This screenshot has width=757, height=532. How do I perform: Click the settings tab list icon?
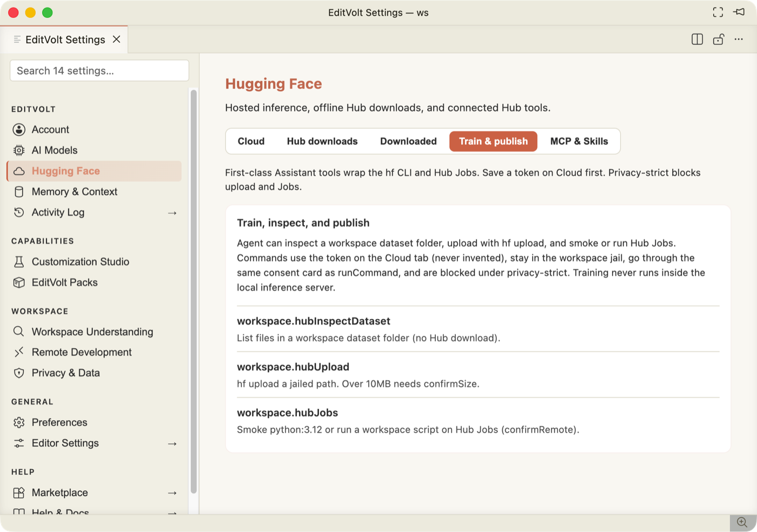point(17,39)
